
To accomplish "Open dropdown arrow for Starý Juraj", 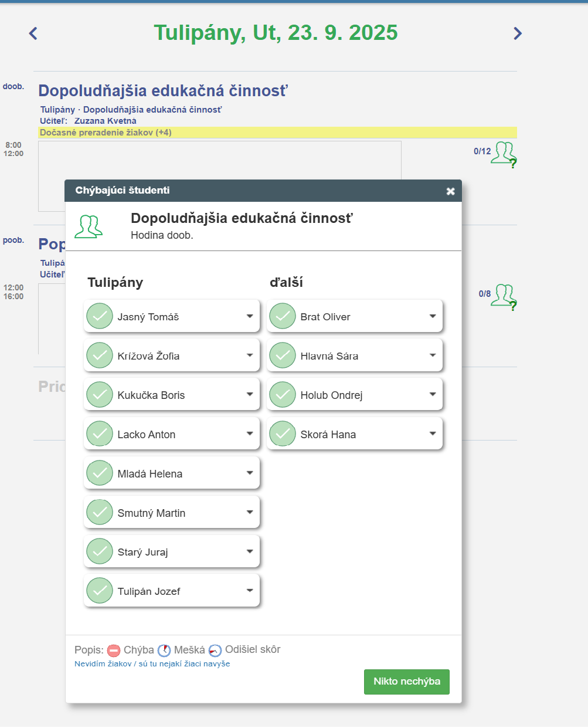I will (x=250, y=551).
